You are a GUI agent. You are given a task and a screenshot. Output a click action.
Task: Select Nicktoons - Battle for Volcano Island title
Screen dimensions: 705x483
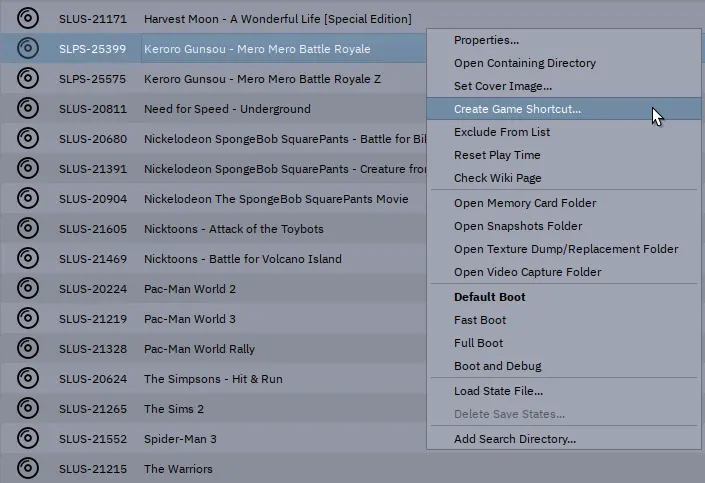click(243, 259)
